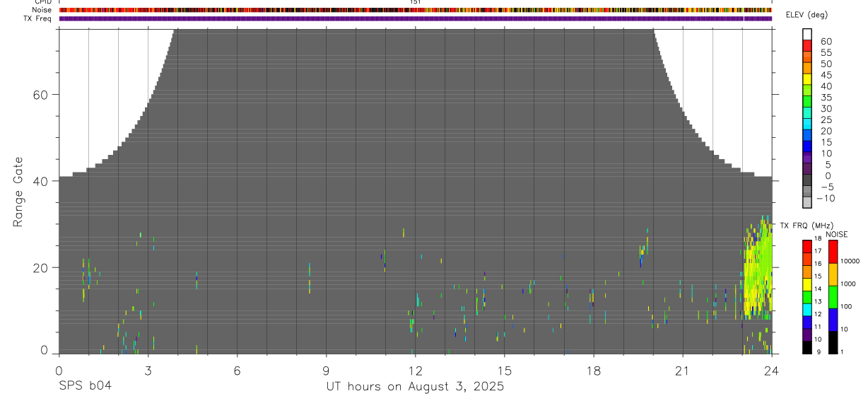Select the orange TX FRQ segment between 15 and 16
Screen dimensions: 868x401
click(807, 271)
